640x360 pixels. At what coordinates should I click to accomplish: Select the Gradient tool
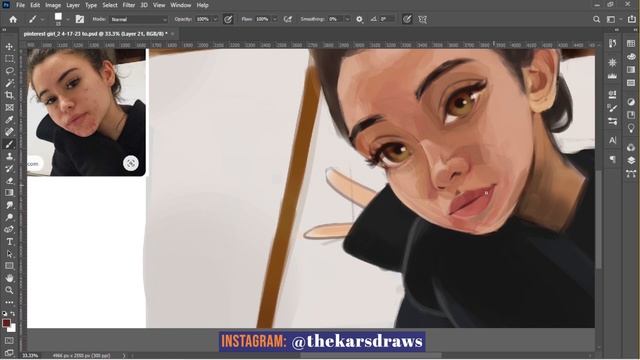9,193
